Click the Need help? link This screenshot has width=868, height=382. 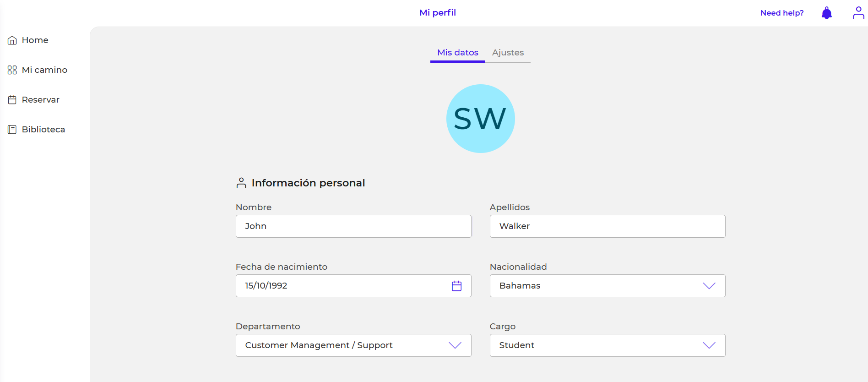[x=781, y=13]
